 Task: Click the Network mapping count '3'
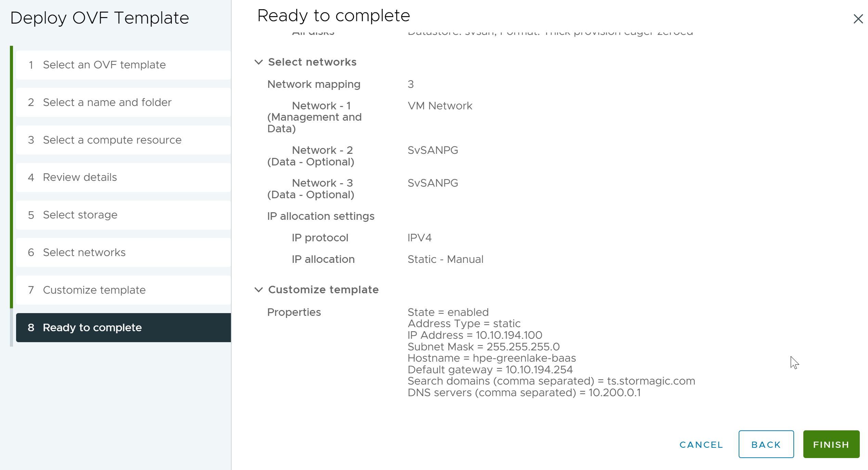411,84
